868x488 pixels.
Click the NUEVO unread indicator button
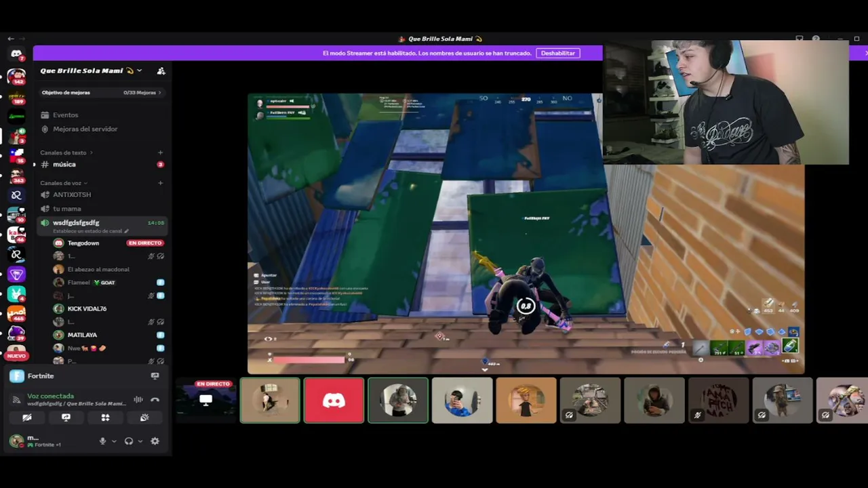pos(16,356)
